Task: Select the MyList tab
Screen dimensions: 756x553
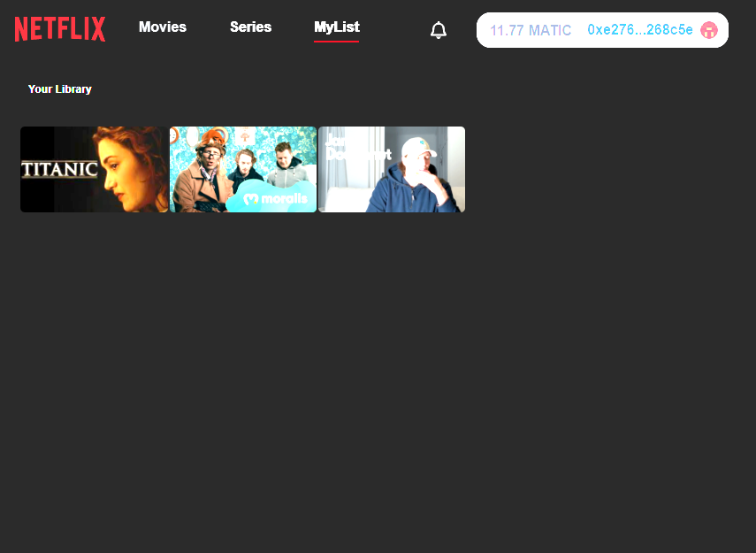Action: pyautogui.click(x=337, y=27)
